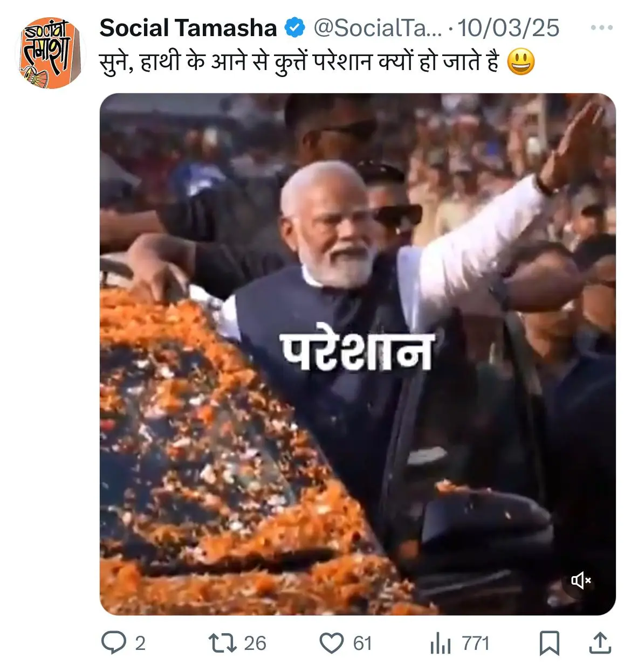This screenshot has width=631, height=672.
Task: View post analytics bar chart icon
Action: tap(441, 643)
